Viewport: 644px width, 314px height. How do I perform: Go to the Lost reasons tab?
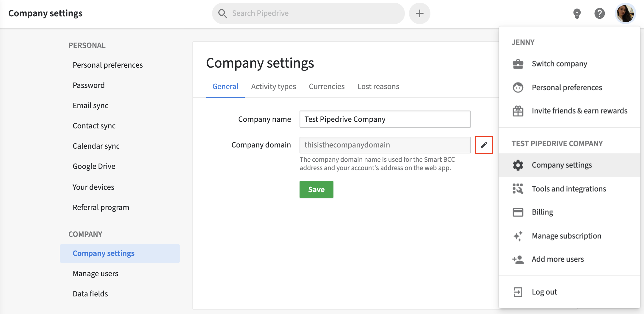pyautogui.click(x=378, y=86)
